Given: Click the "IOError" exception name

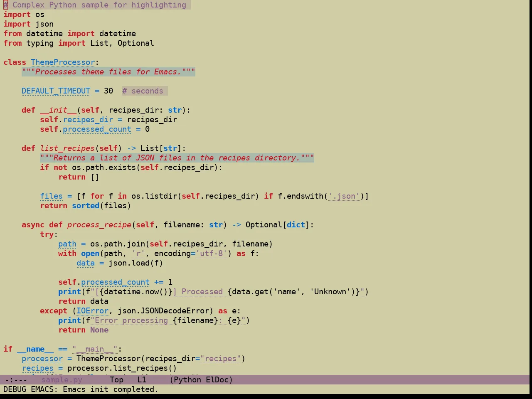Looking at the screenshot, I should click(92, 311).
